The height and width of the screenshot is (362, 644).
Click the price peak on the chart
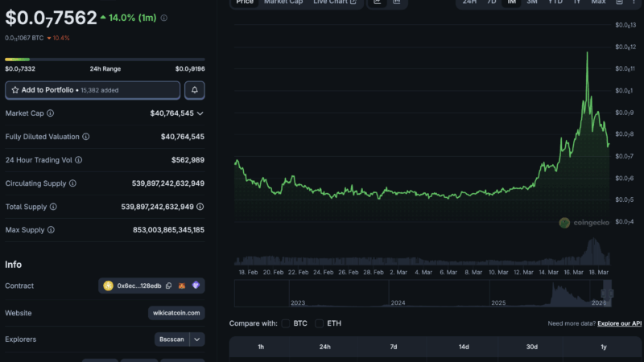coord(587,52)
